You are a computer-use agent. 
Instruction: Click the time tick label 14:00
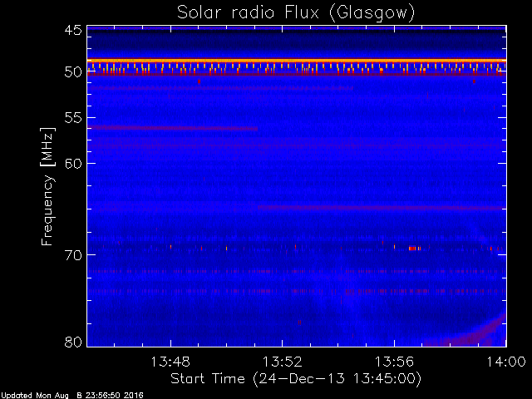(x=506, y=362)
